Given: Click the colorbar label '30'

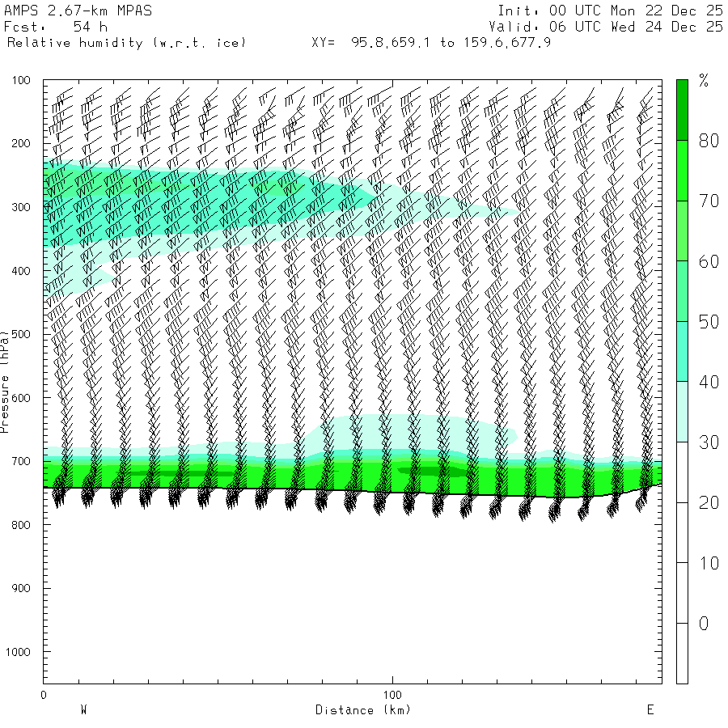Looking at the screenshot, I should click(709, 442).
